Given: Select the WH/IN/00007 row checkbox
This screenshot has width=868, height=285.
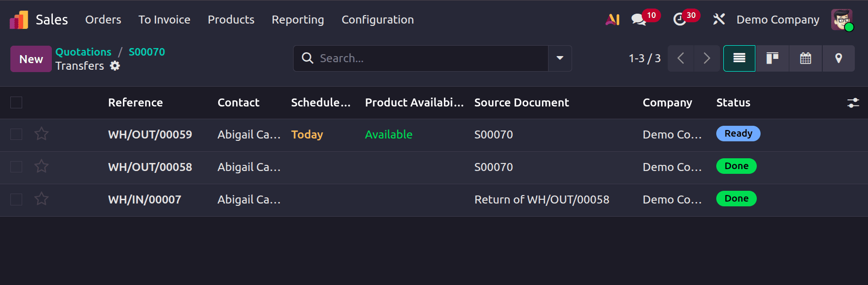Looking at the screenshot, I should (16, 199).
